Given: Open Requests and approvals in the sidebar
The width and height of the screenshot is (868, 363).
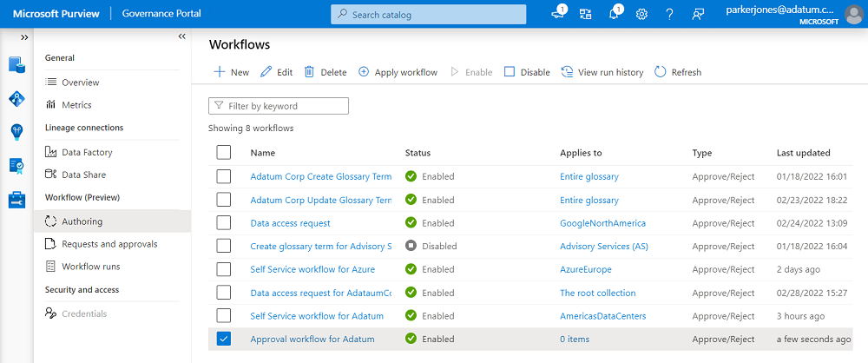Looking at the screenshot, I should click(108, 244).
